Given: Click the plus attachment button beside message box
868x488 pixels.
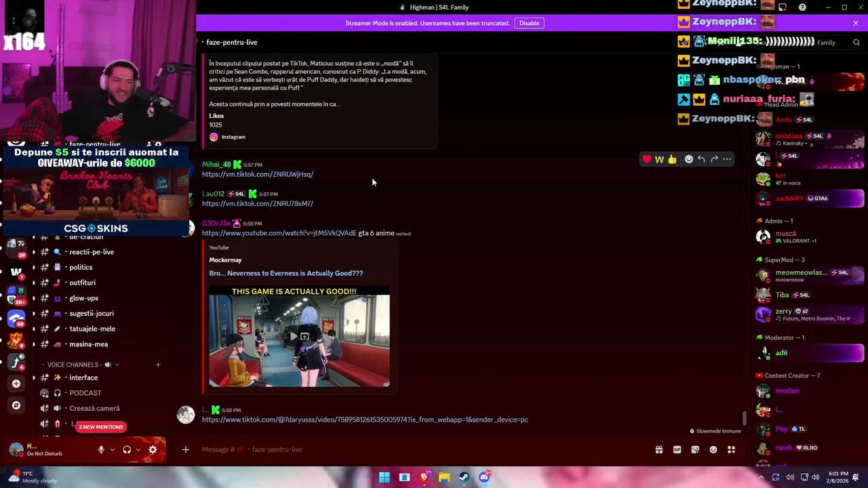Looking at the screenshot, I should tap(185, 449).
